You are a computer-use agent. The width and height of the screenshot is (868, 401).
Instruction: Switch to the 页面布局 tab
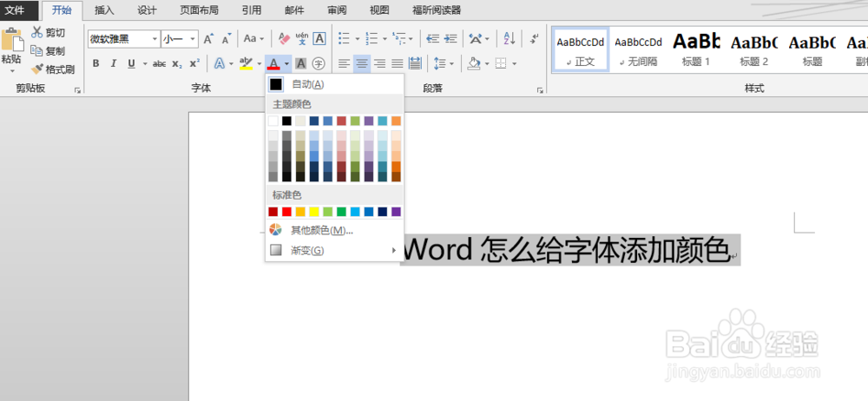click(200, 10)
